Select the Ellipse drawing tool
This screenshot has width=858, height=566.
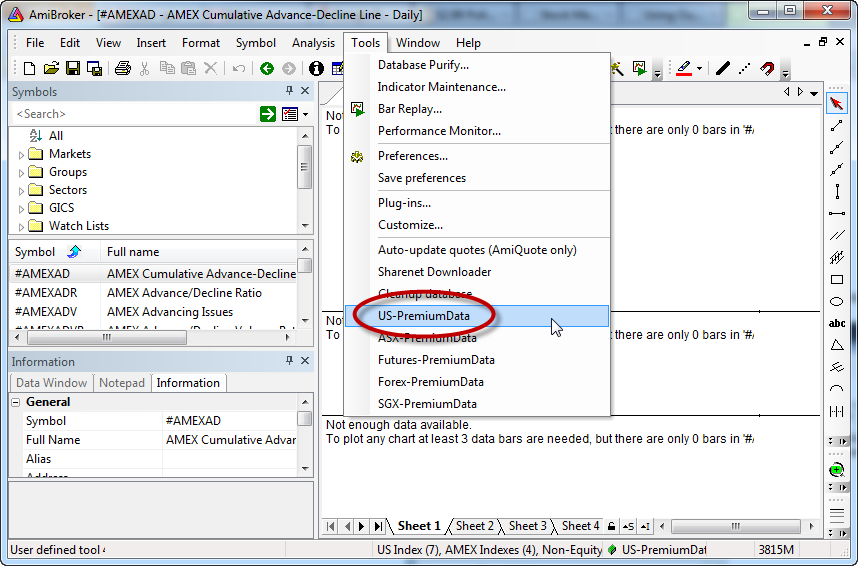coord(837,302)
